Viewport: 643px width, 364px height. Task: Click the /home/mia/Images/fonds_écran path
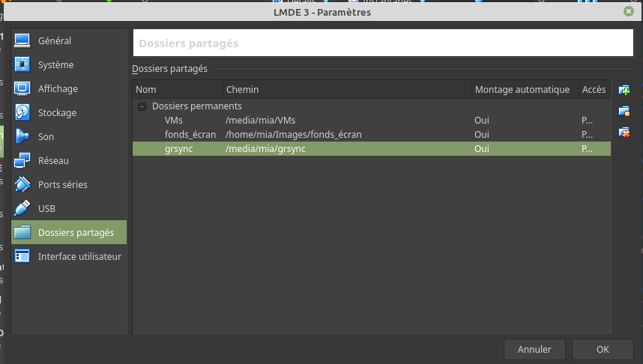pos(294,135)
